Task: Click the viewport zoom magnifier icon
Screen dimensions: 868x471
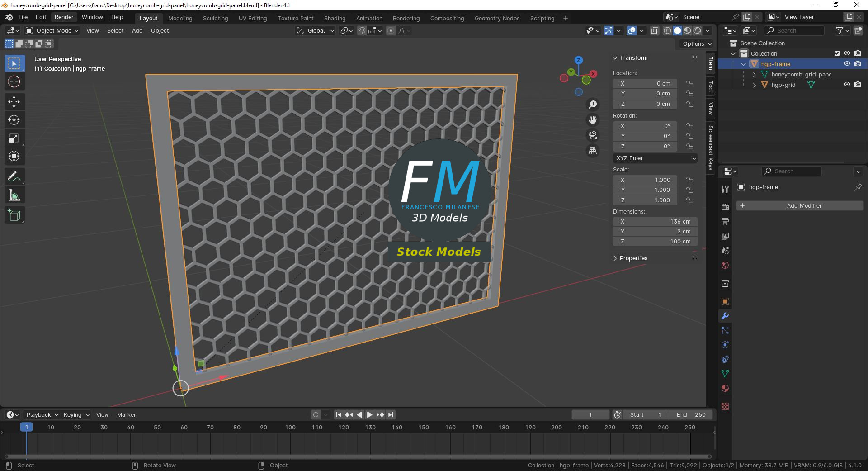Action: point(593,105)
